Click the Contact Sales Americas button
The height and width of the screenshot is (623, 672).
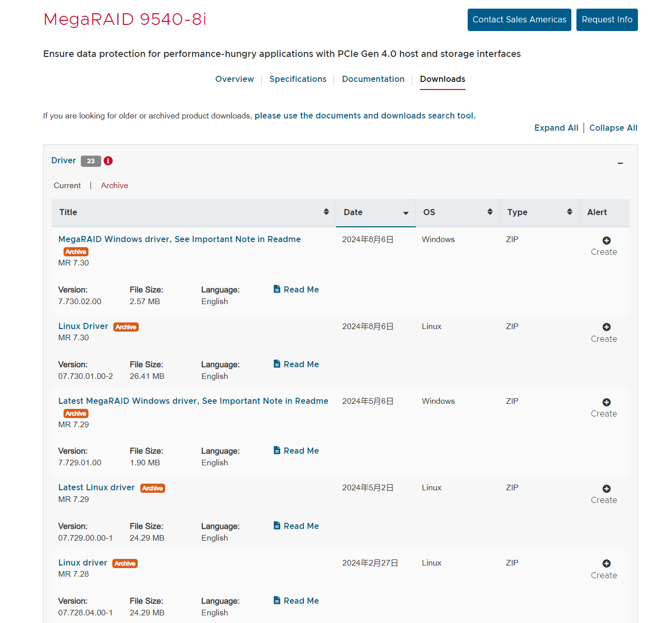coord(519,20)
